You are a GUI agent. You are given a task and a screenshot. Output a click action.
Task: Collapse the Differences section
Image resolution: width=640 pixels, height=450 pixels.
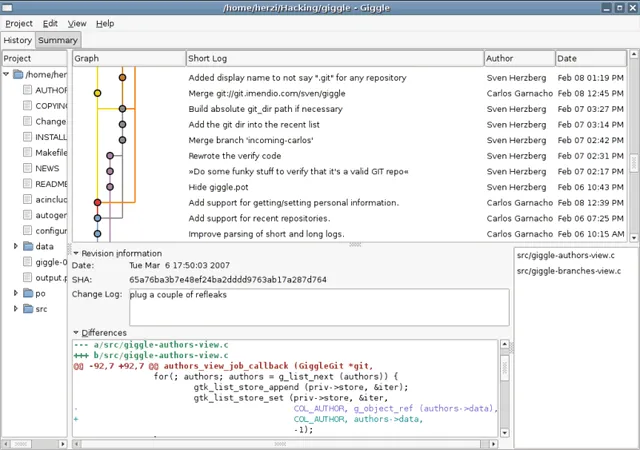point(77,332)
